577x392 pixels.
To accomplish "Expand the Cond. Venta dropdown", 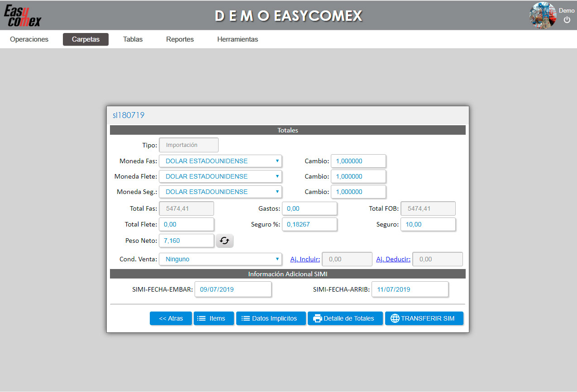I will (220, 259).
